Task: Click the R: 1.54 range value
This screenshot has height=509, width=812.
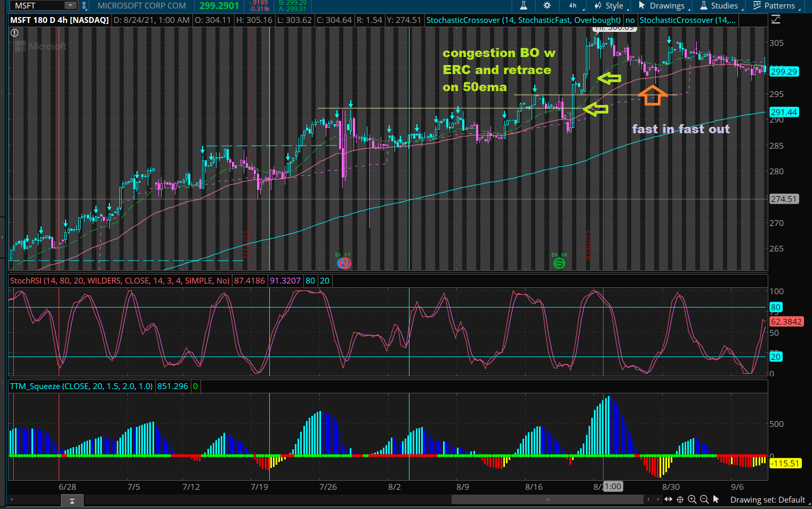Action: (369, 20)
